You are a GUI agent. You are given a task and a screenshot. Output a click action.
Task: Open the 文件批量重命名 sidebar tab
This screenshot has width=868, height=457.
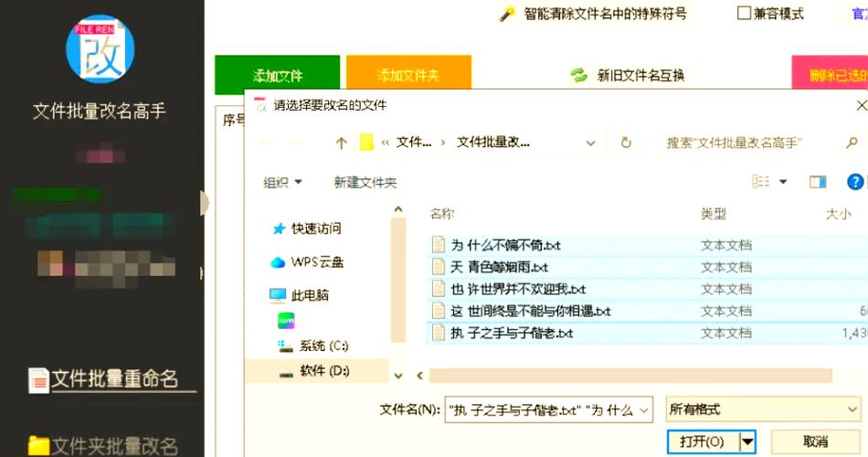(114, 379)
